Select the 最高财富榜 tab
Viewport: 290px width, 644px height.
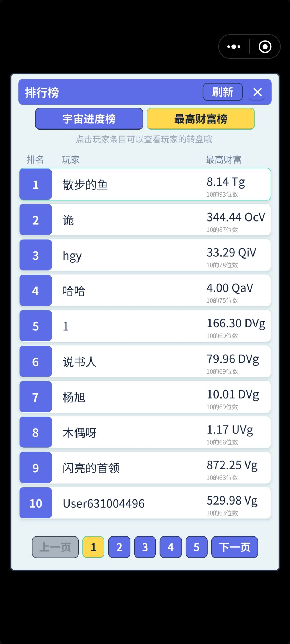pyautogui.click(x=201, y=119)
